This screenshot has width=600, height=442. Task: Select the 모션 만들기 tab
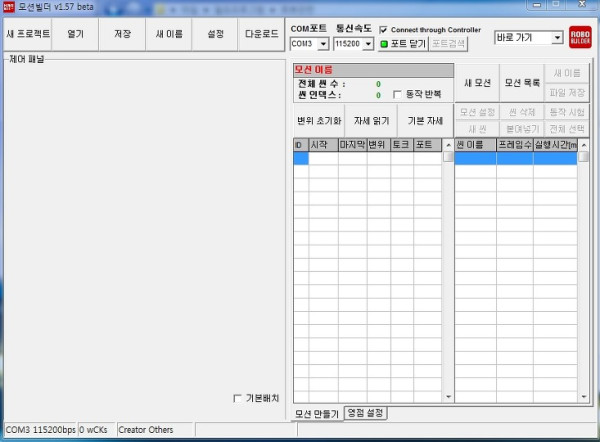[x=316, y=413]
